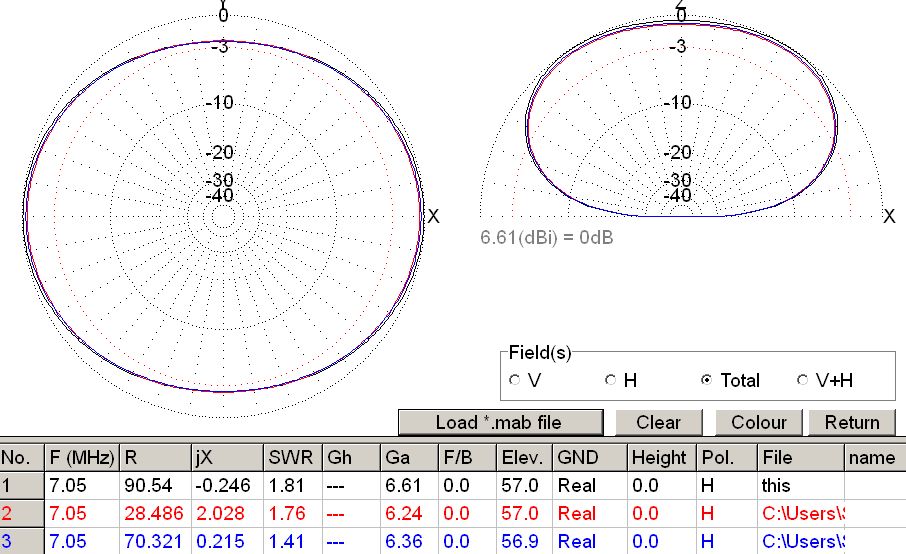Screen dimensions: 906x554
Task: Select row number 1 in the table
Action: [x=22, y=486]
